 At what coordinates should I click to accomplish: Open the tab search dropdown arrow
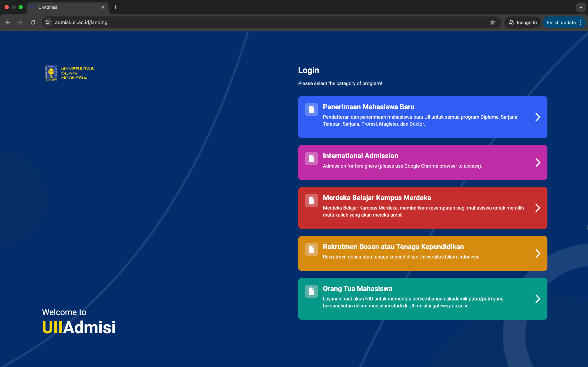[x=581, y=7]
